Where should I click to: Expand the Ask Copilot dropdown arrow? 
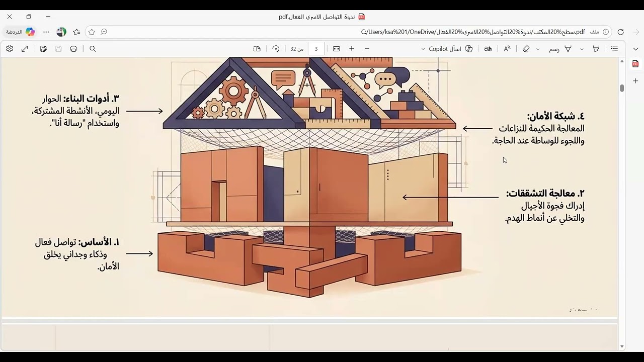pos(423,49)
